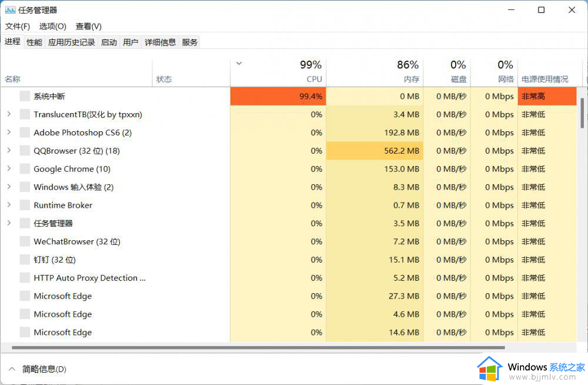Expand the TranslucentTB process group
Image resolution: width=588 pixels, height=385 pixels.
coord(9,114)
